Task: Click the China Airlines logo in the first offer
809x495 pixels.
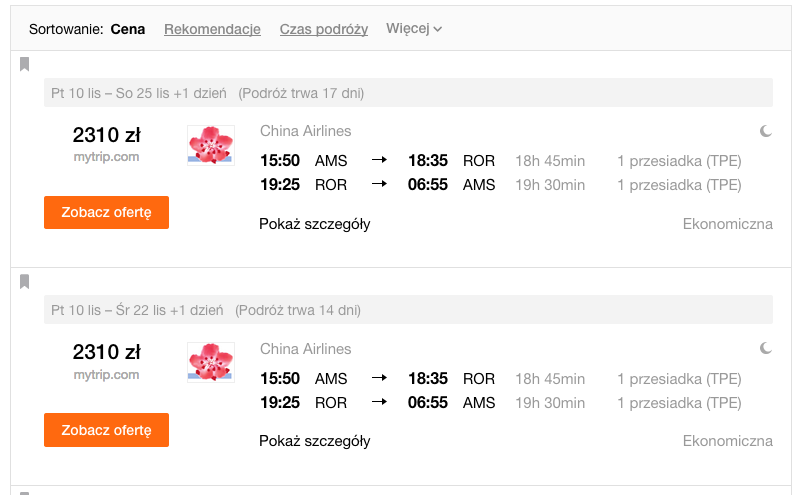Action: point(211,145)
